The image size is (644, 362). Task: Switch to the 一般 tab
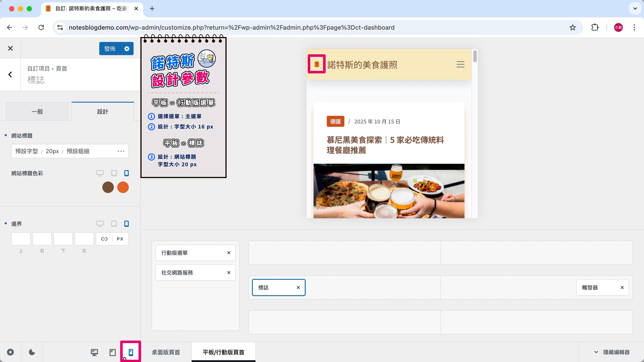(x=37, y=111)
